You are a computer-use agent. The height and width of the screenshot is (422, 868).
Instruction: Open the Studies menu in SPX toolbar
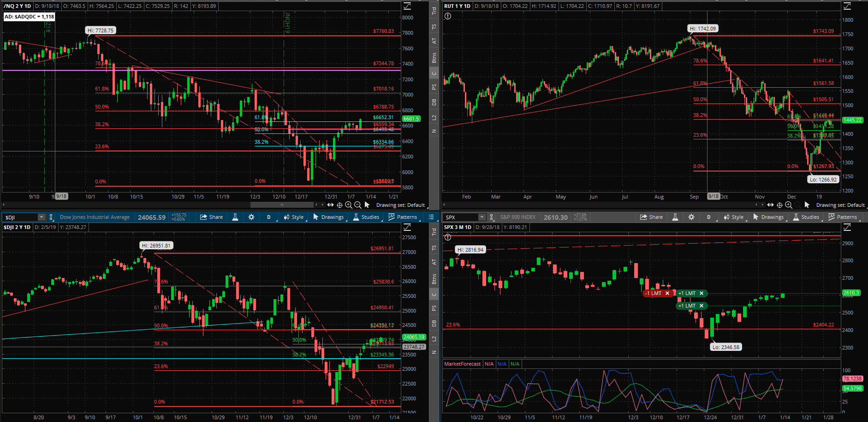pyautogui.click(x=806, y=217)
